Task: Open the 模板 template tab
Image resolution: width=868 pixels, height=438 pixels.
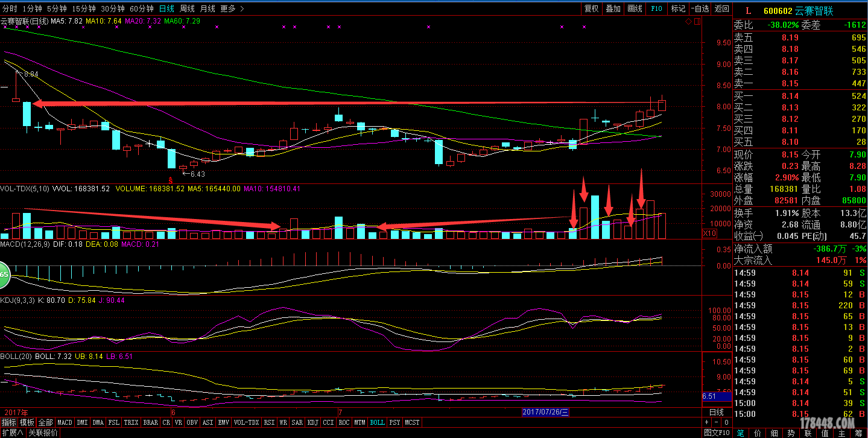Action: tap(27, 422)
